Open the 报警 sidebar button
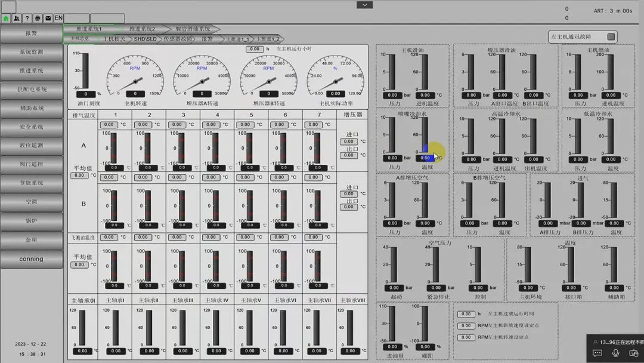644x363 pixels. pyautogui.click(x=32, y=33)
